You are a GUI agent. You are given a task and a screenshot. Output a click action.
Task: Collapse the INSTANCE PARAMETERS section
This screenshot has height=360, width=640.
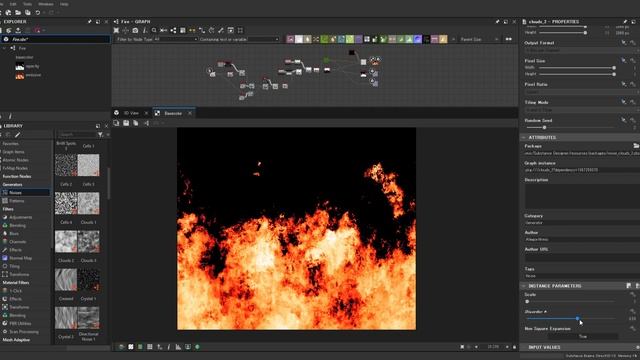coord(524,286)
